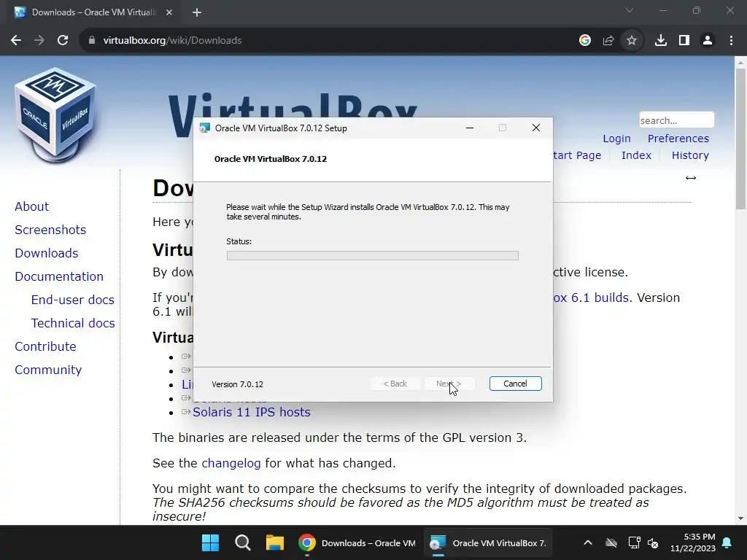Open a new browser tab
The width and height of the screenshot is (747, 560).
click(x=197, y=12)
